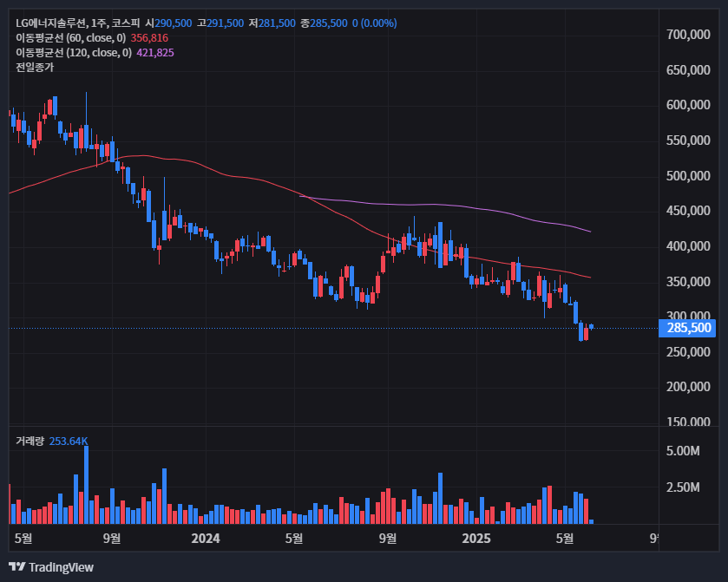Click the 2.50M volume axis label

click(x=683, y=487)
